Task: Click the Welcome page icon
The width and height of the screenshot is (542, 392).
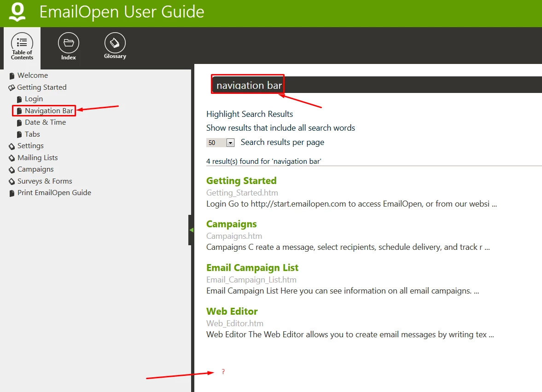Action: tap(12, 76)
